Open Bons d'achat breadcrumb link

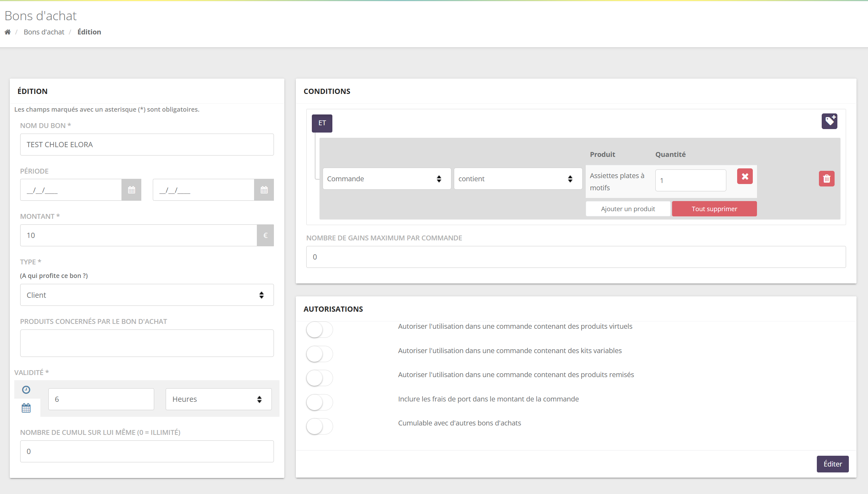[x=44, y=32]
